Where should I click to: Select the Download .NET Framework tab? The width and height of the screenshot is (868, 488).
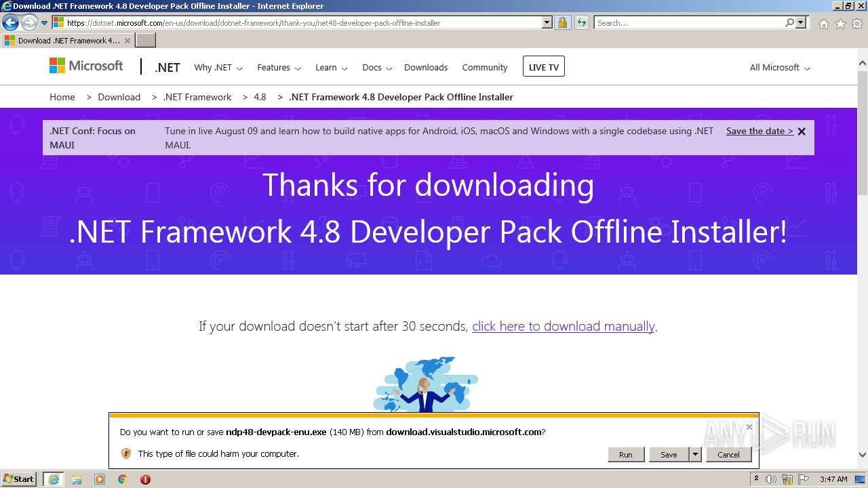click(x=67, y=40)
